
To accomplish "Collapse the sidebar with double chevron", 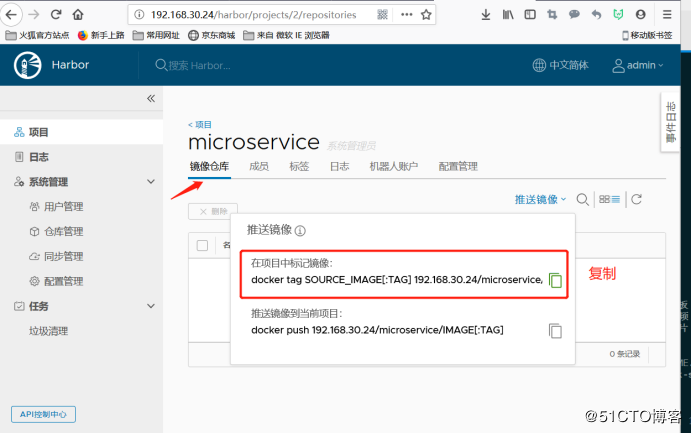I will pos(151,98).
